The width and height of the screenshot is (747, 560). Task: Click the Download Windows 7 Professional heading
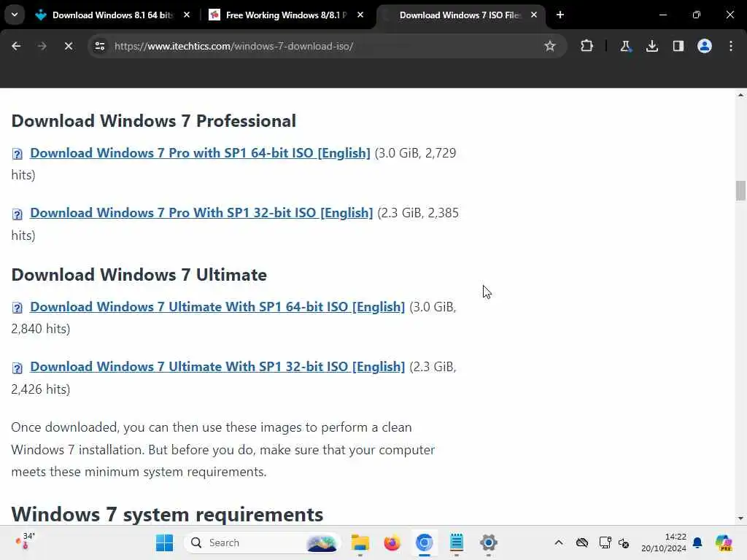153,121
